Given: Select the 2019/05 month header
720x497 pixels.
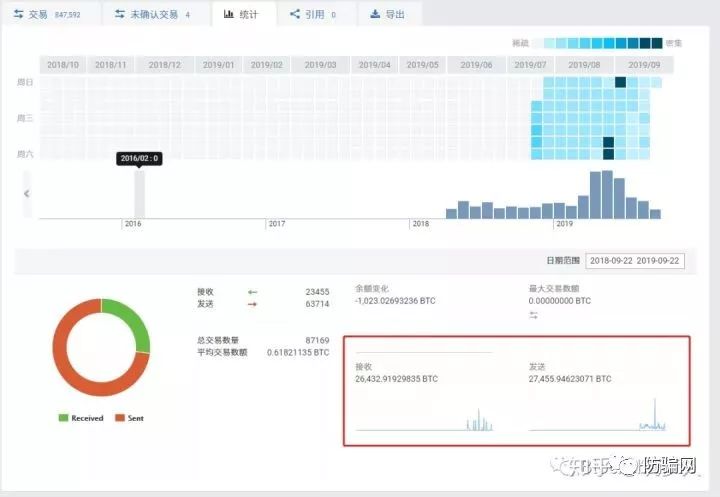Looking at the screenshot, I should click(423, 65).
